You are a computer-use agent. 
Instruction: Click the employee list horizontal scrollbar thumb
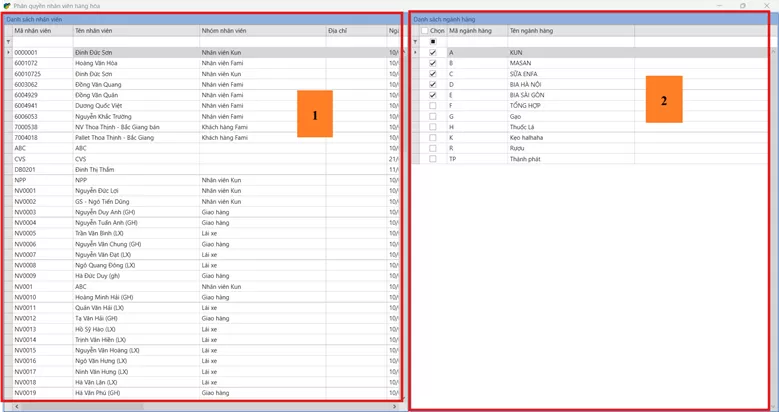coord(82,407)
